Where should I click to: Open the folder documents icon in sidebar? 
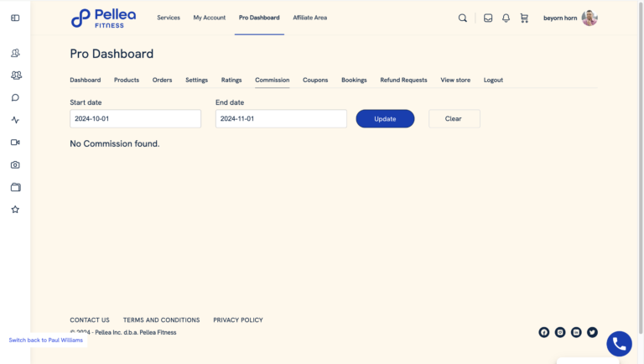[x=16, y=187]
